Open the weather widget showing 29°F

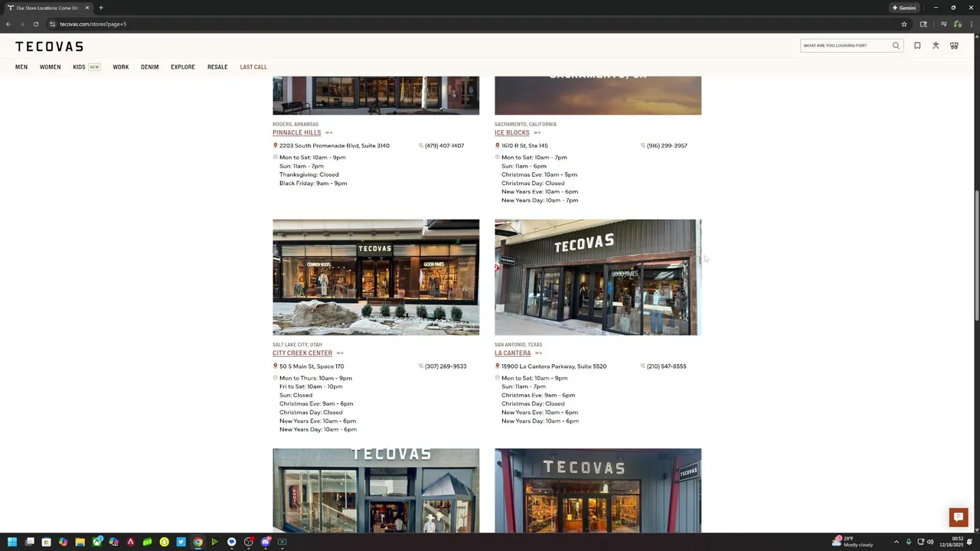tap(852, 542)
